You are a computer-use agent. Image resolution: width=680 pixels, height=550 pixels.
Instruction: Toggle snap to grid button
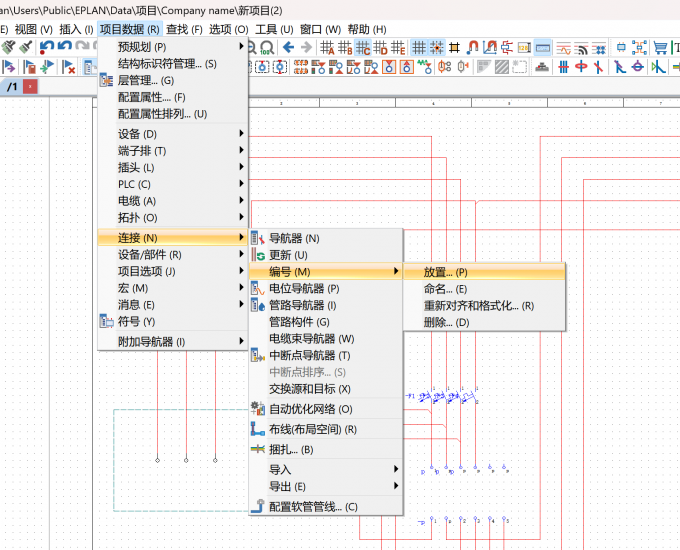click(437, 47)
